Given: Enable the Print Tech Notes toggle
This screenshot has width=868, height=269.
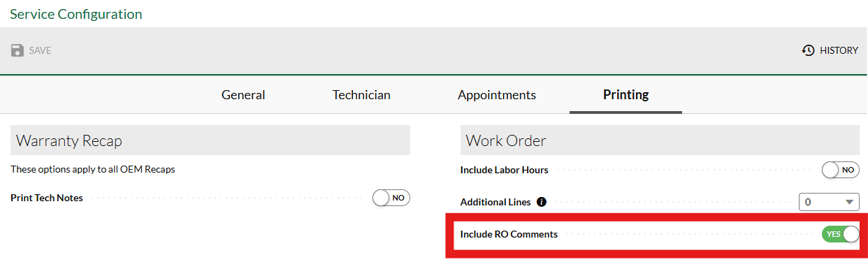Looking at the screenshot, I should (x=391, y=198).
